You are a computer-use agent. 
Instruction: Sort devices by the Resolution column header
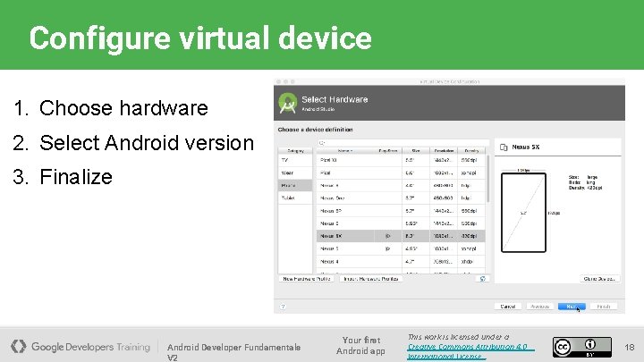pyautogui.click(x=444, y=151)
